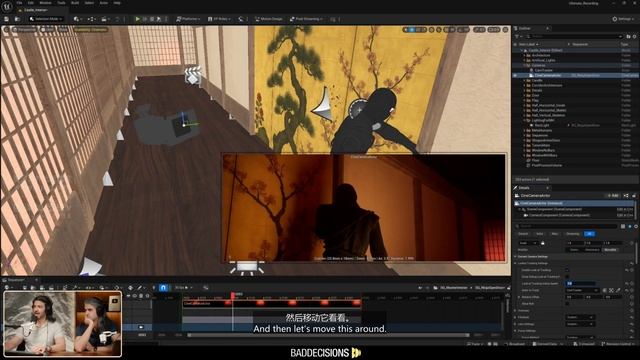This screenshot has height=360, width=640.
Task: Click the Sequencer curve editor icon
Action: (x=206, y=288)
